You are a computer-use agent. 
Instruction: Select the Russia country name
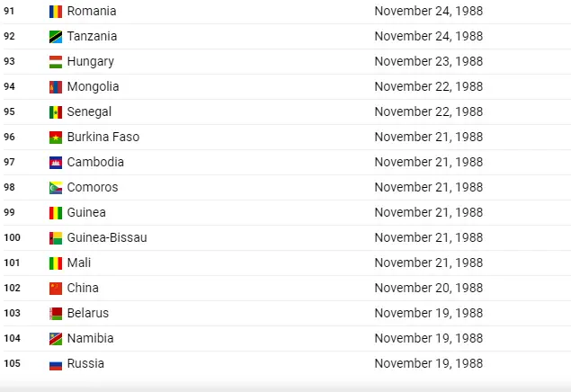point(85,363)
